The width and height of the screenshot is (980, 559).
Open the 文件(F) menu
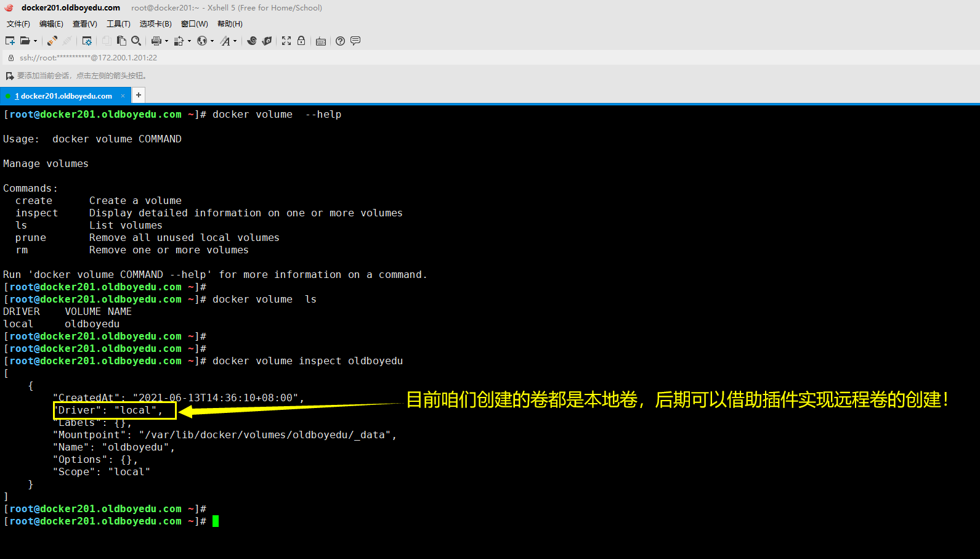click(18, 24)
